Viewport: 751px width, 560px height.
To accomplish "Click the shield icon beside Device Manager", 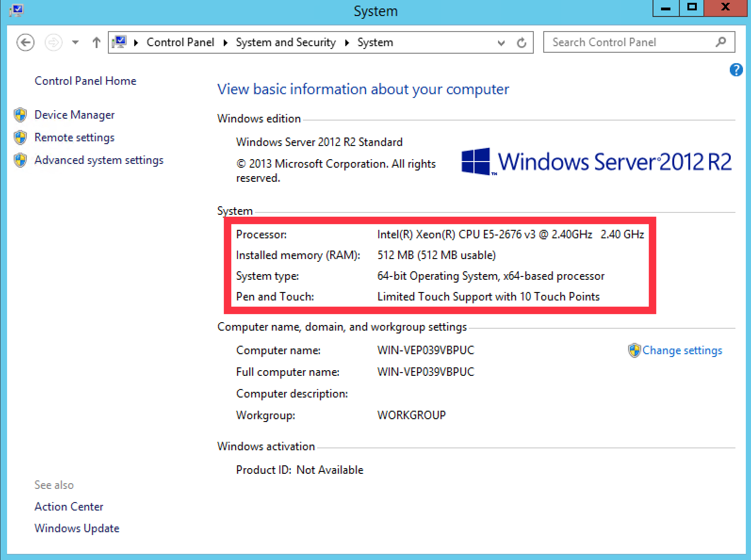I will (20, 114).
